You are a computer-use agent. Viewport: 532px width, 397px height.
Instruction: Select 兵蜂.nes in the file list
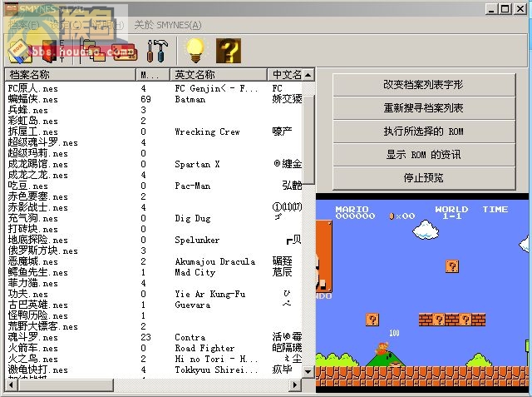[27, 111]
